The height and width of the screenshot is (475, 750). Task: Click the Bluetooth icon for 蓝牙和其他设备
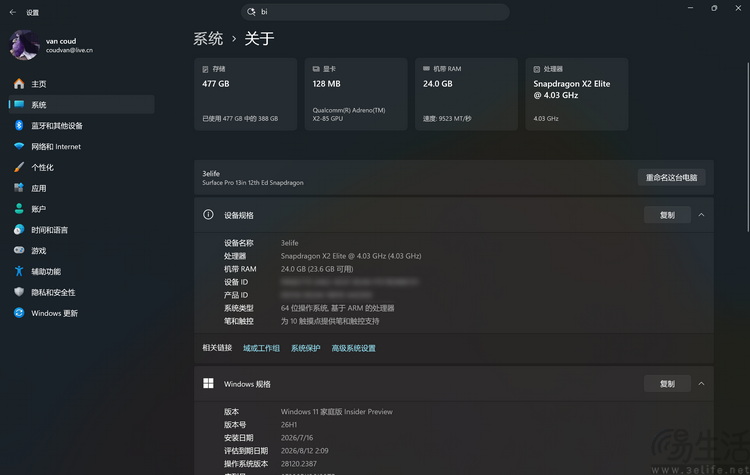tap(19, 125)
